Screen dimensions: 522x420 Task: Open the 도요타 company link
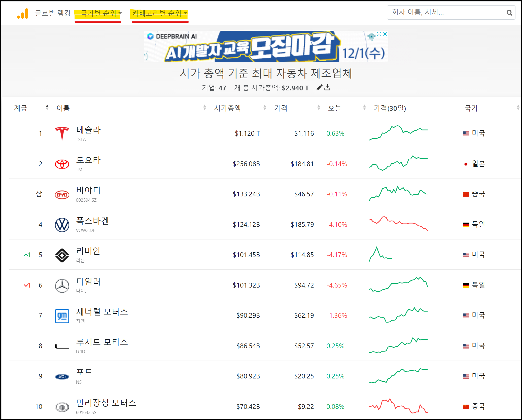click(88, 160)
